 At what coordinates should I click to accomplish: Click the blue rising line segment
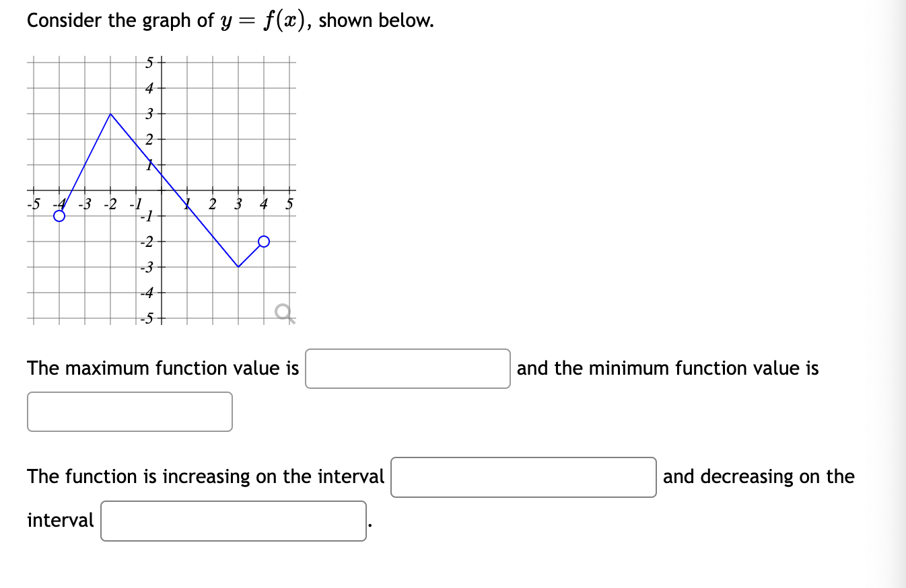coord(84,165)
